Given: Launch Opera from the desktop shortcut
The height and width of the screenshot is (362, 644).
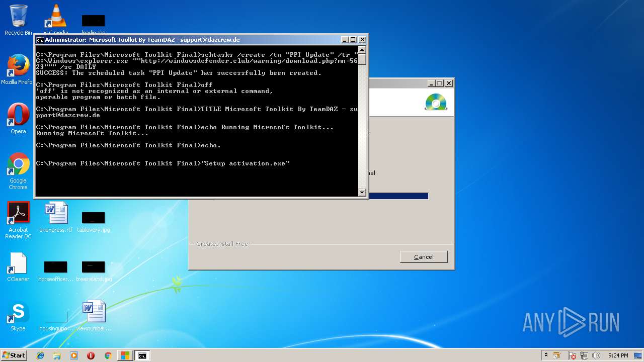Looking at the screenshot, I should pos(18,119).
